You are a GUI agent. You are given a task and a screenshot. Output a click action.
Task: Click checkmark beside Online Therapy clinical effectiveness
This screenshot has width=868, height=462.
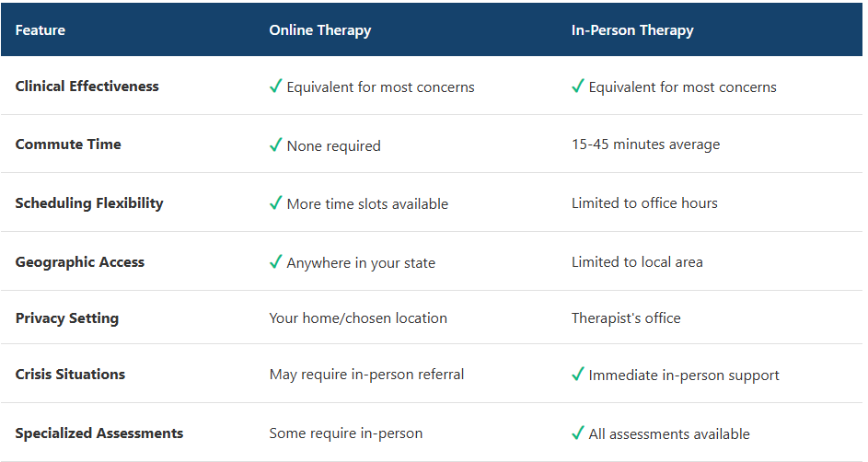coord(275,87)
